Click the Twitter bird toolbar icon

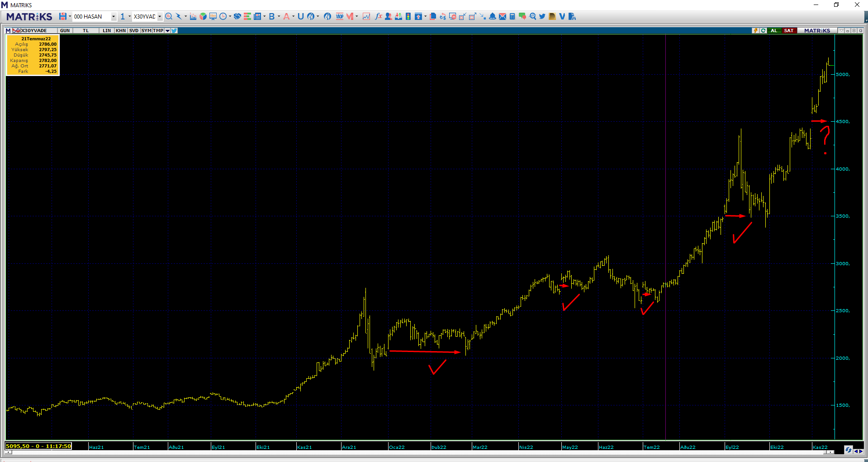542,16
